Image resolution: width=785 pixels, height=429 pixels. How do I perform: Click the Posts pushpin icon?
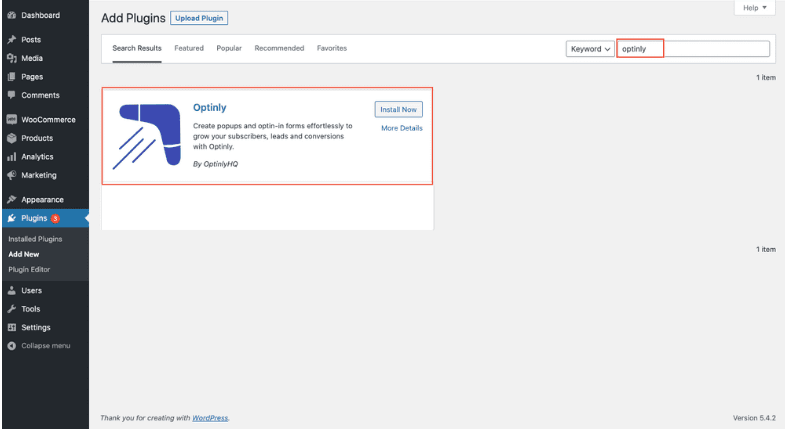click(x=12, y=40)
